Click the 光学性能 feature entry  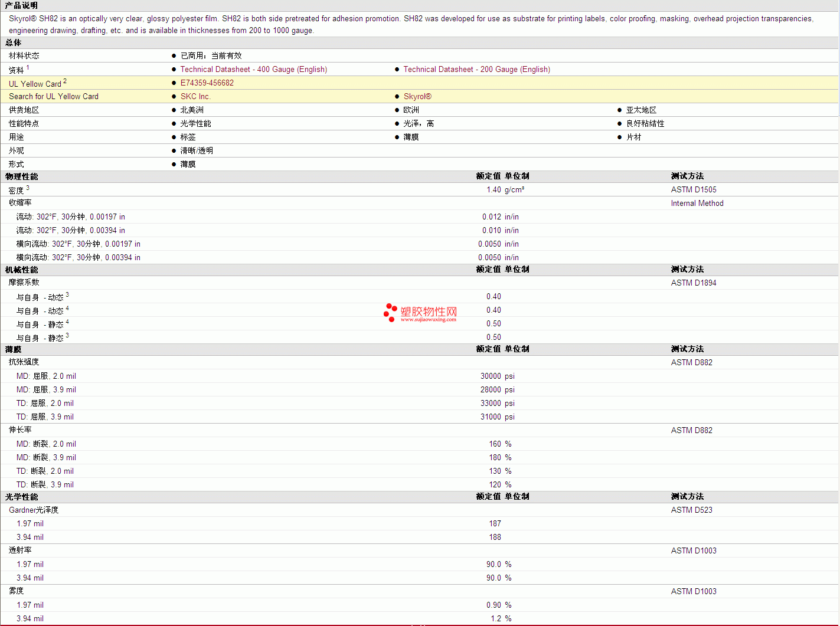195,123
